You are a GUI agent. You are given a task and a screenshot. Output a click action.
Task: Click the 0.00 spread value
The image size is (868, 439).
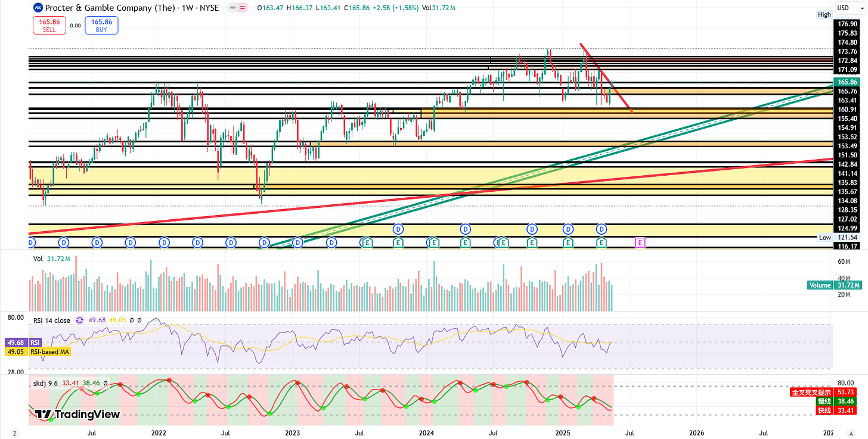click(x=75, y=26)
